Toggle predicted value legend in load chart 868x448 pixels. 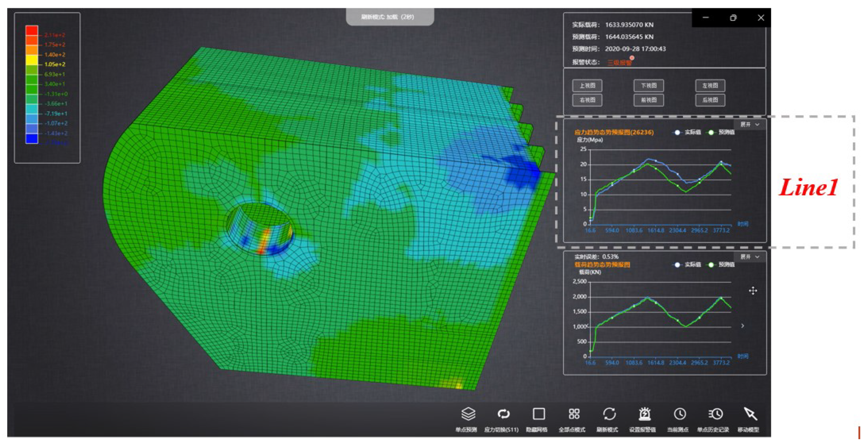click(722, 265)
